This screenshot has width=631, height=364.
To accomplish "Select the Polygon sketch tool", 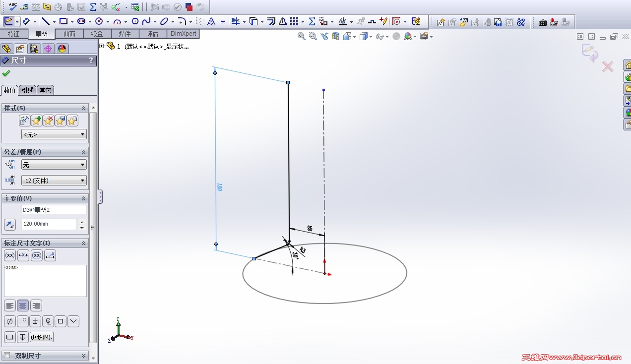I will click(135, 21).
